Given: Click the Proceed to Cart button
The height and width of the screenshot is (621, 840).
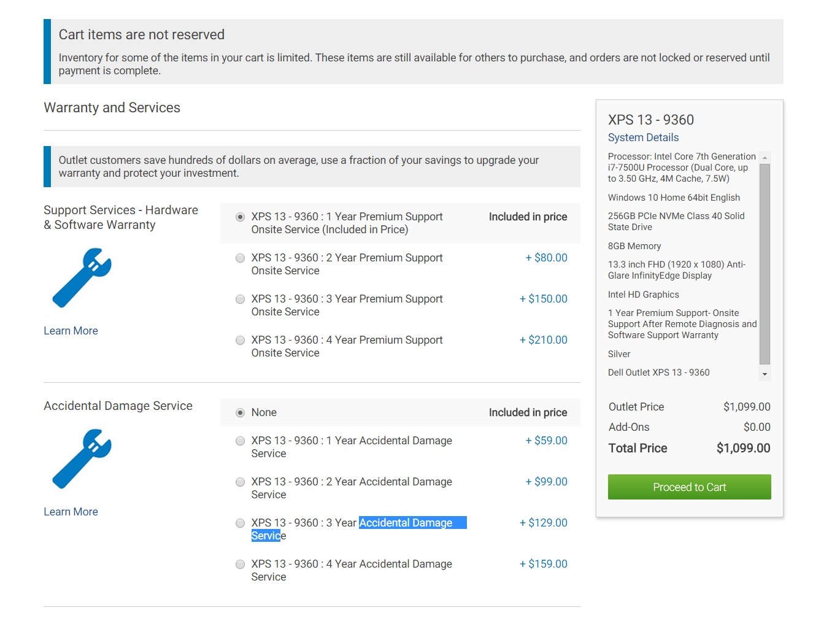Looking at the screenshot, I should pyautogui.click(x=689, y=487).
